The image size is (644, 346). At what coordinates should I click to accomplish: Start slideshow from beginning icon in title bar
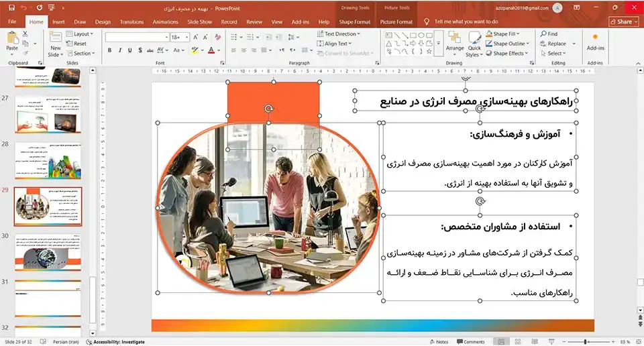point(52,8)
